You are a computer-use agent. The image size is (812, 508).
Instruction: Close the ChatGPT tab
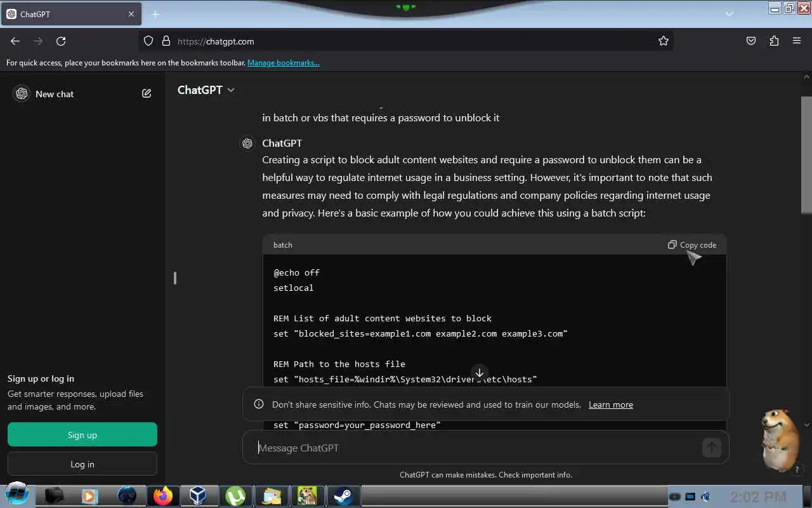[x=131, y=14]
